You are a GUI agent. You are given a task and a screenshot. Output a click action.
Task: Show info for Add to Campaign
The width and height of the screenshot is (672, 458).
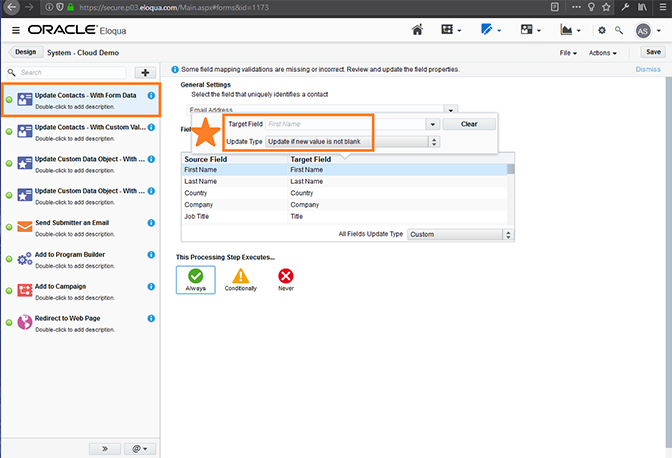[x=151, y=287]
